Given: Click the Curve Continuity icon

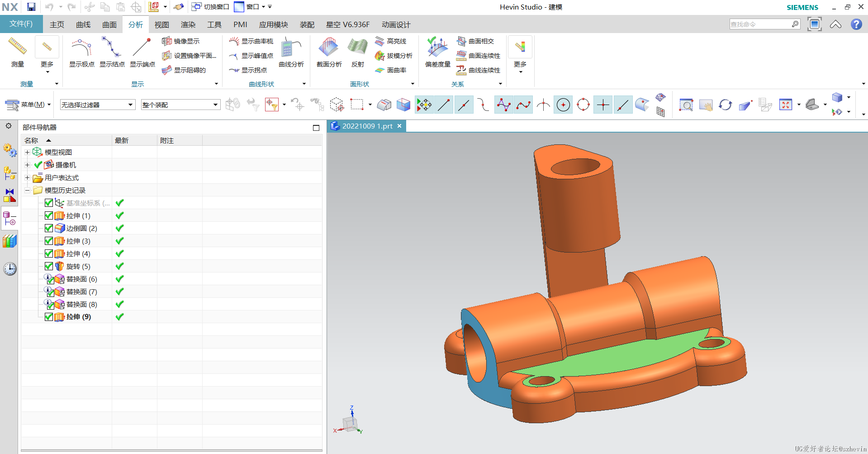Looking at the screenshot, I should click(x=461, y=70).
